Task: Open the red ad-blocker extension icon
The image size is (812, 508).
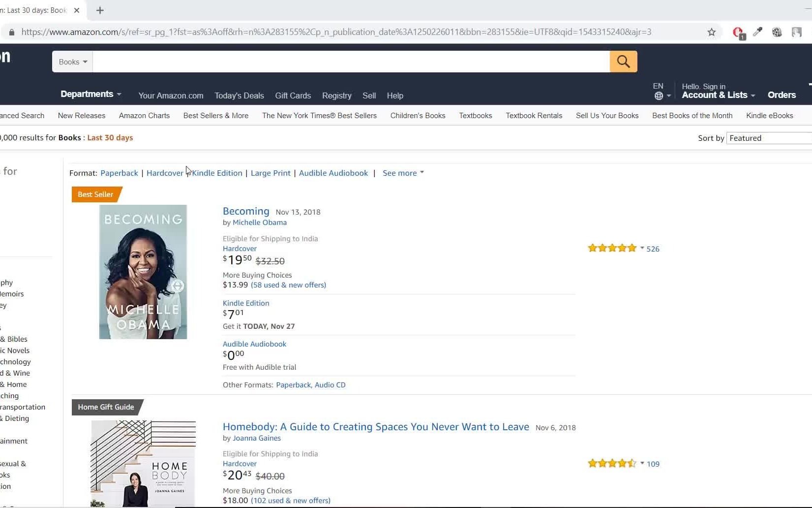Action: [x=738, y=32]
